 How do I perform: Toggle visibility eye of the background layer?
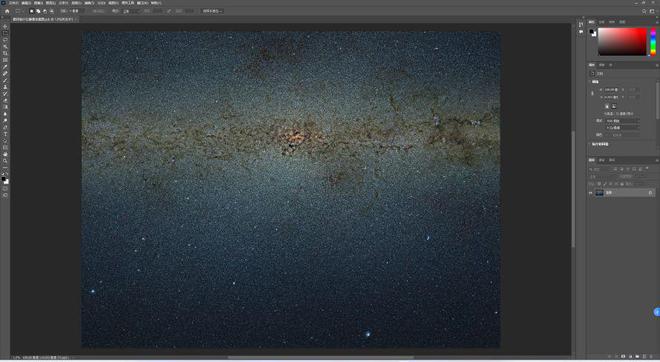tap(591, 193)
